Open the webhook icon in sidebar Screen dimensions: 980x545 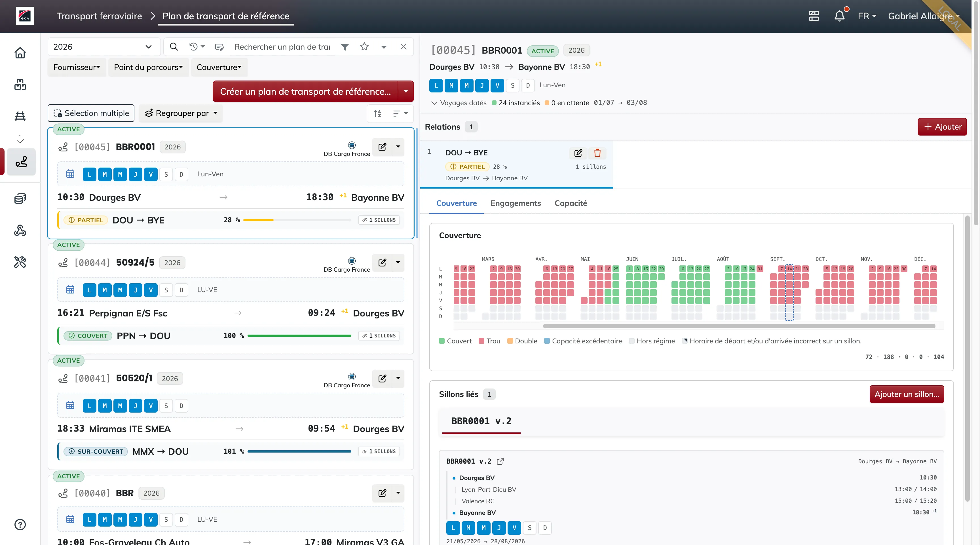tap(20, 230)
